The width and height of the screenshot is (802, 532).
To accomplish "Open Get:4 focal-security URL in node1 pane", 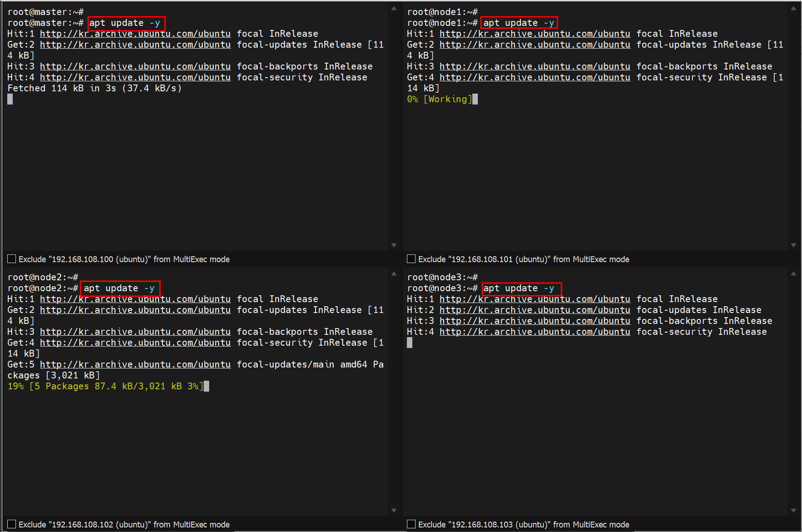I will click(535, 77).
